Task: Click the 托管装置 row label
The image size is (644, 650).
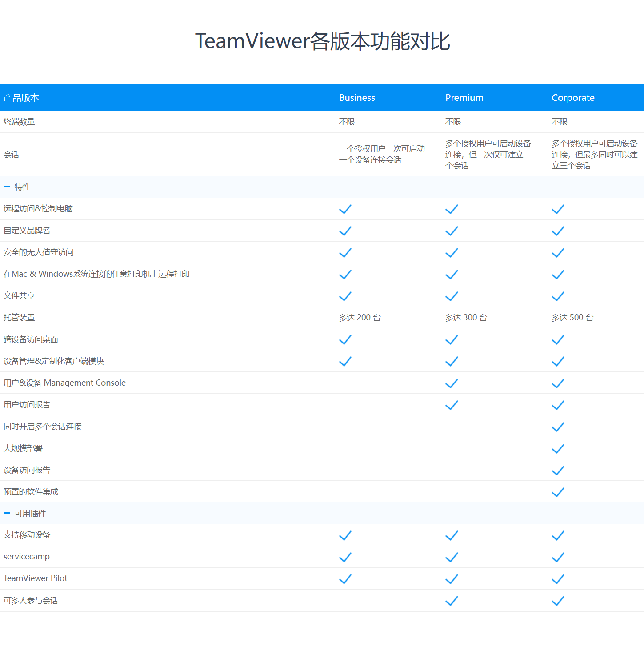Action: click(19, 318)
